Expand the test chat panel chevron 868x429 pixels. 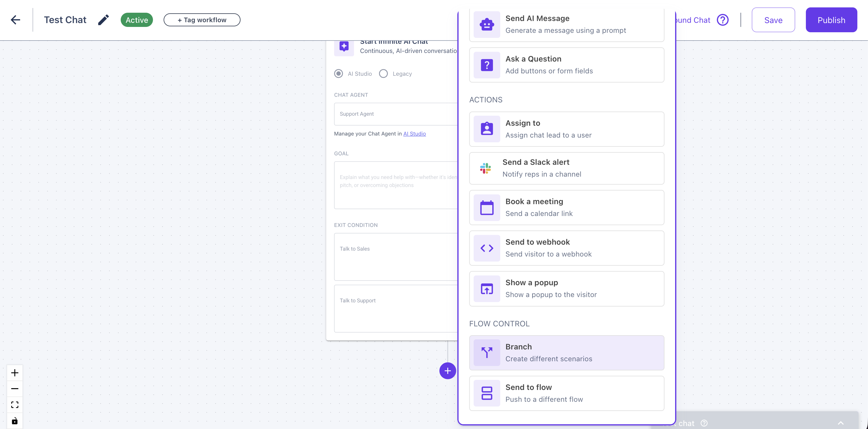tap(840, 423)
